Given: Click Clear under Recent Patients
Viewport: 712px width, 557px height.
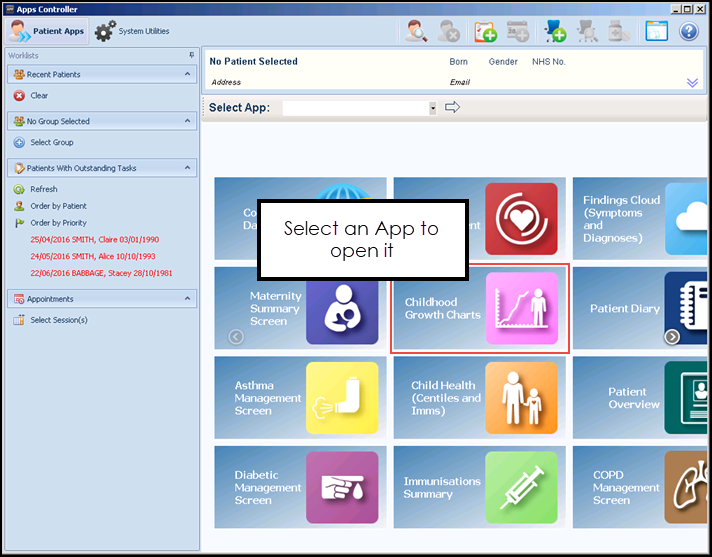Looking at the screenshot, I should [x=39, y=96].
